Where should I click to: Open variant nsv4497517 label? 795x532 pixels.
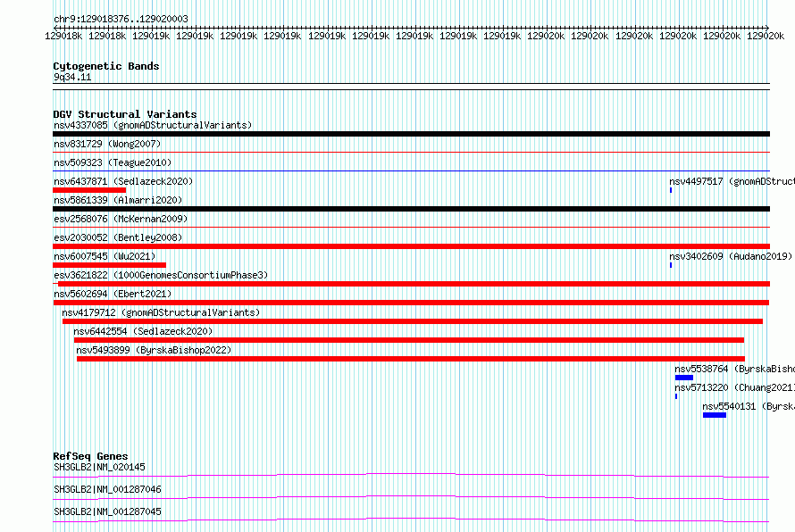[732, 181]
